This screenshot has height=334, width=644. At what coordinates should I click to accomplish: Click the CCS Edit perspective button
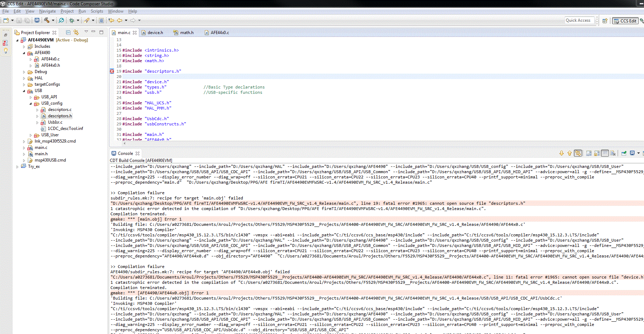pyautogui.click(x=625, y=21)
